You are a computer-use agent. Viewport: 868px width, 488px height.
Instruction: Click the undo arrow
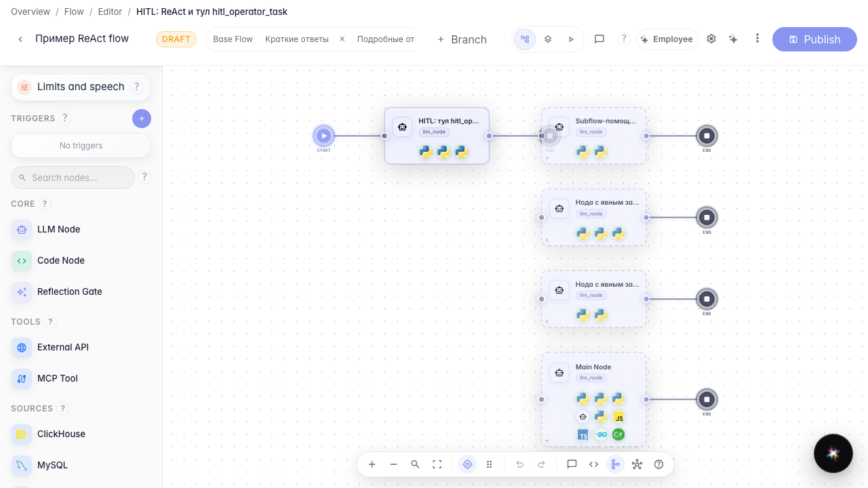coord(519,464)
